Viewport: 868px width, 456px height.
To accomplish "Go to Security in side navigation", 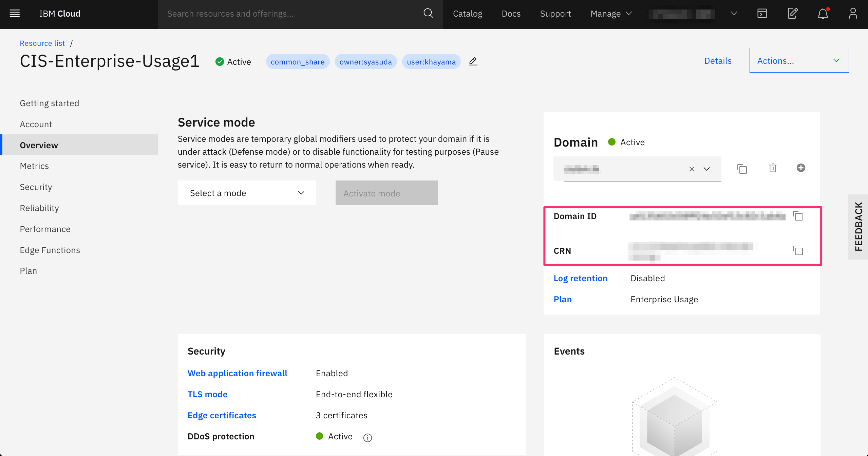I will tap(36, 187).
